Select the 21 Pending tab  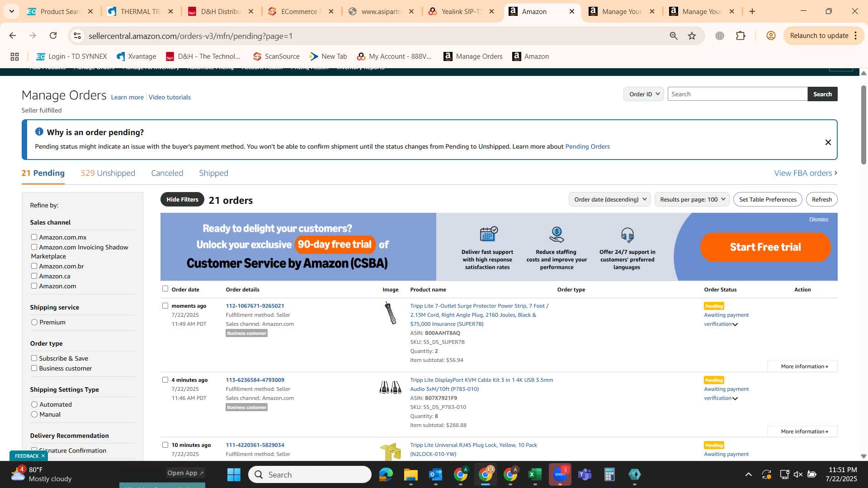click(x=43, y=173)
